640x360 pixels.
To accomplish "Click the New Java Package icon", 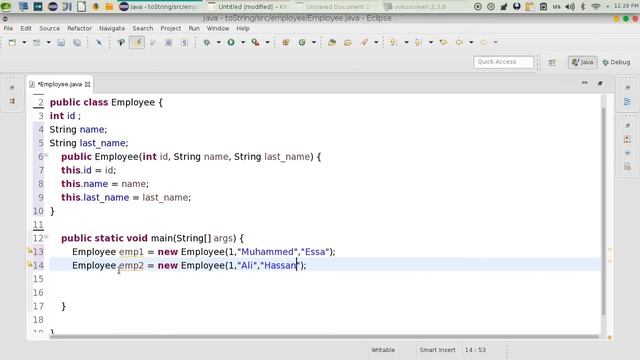I will (286, 42).
